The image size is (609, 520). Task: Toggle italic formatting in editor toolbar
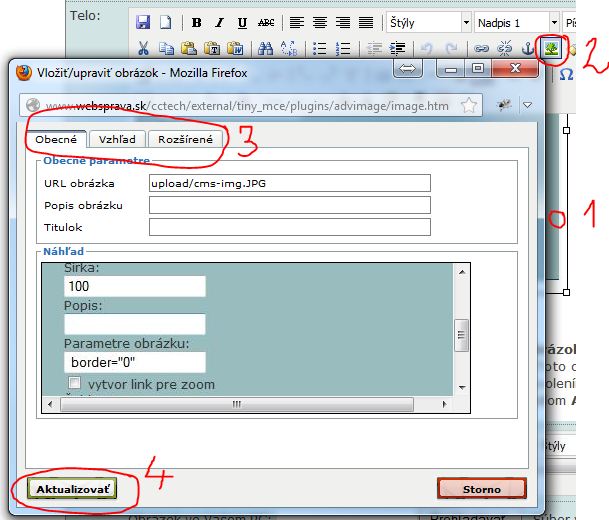click(219, 23)
